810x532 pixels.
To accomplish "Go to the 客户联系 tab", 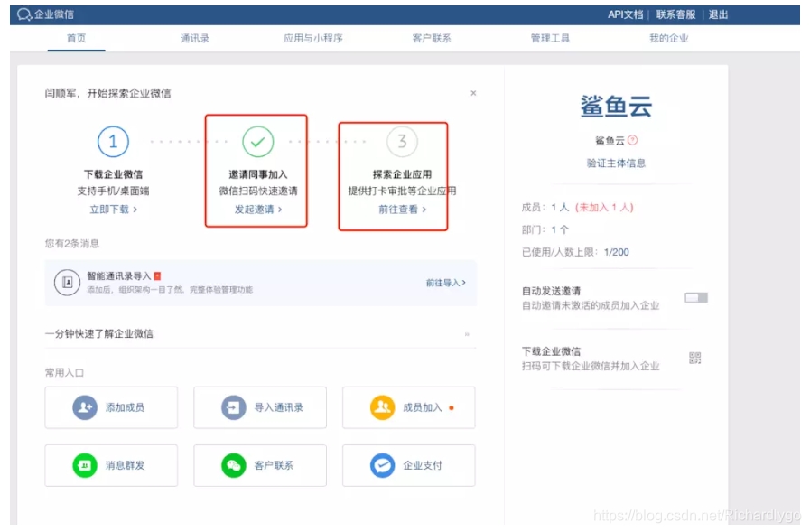I will pyautogui.click(x=432, y=38).
